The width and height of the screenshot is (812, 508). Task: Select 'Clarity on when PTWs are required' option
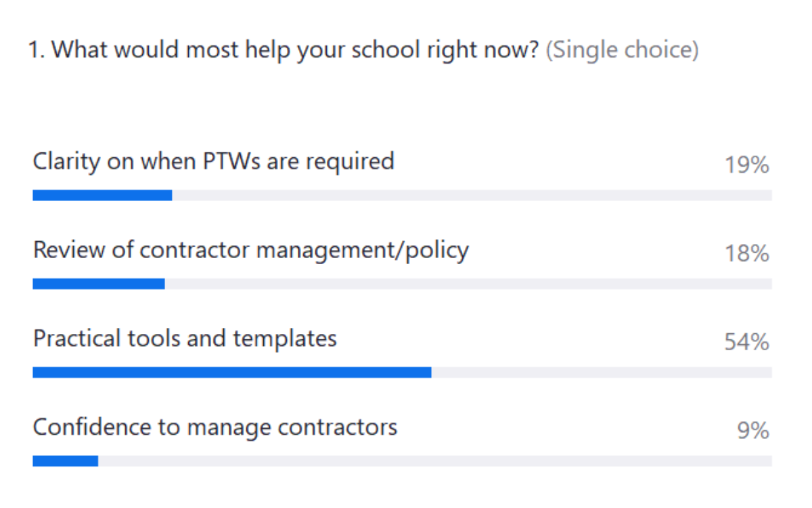(x=213, y=161)
